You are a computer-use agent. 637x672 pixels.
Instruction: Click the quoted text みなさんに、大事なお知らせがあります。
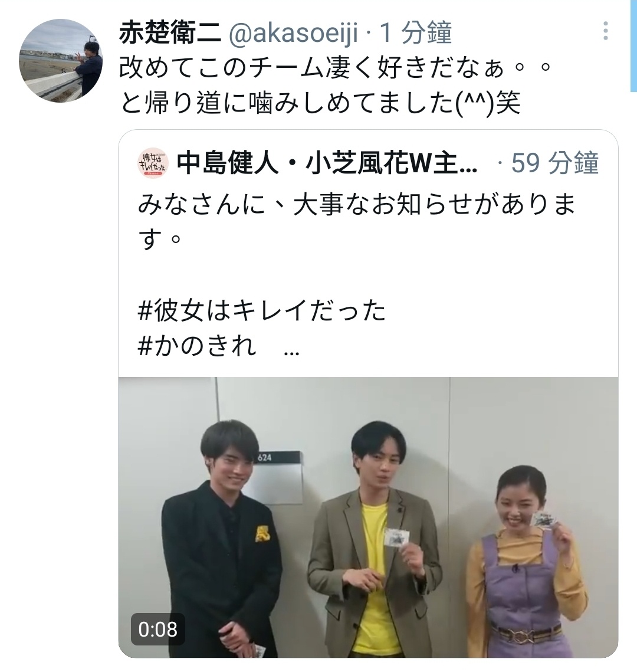pos(356,221)
